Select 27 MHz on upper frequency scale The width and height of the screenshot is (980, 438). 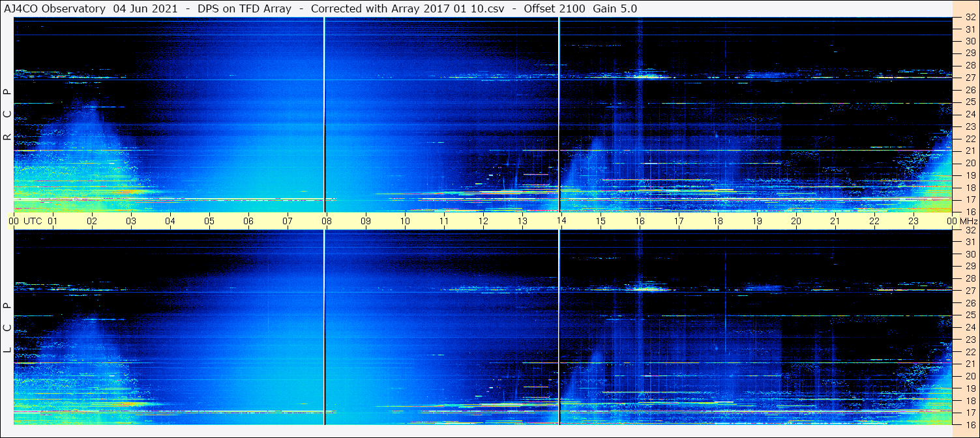970,78
